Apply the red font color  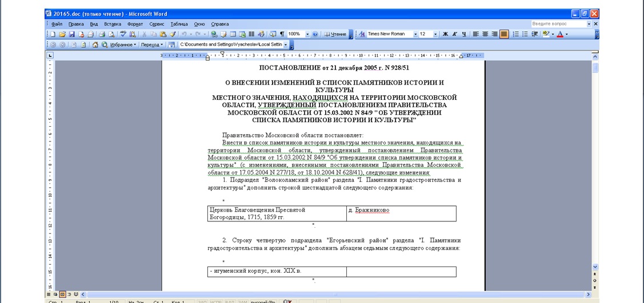coord(560,34)
